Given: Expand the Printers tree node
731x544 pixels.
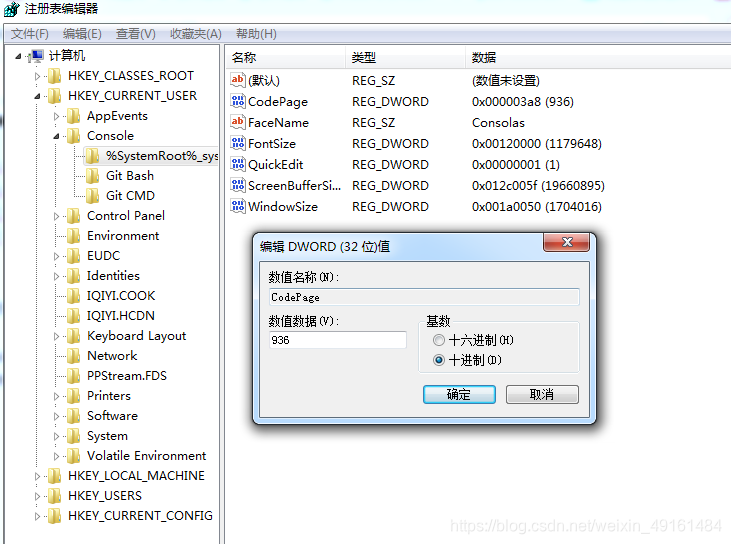Looking at the screenshot, I should pos(56,397).
